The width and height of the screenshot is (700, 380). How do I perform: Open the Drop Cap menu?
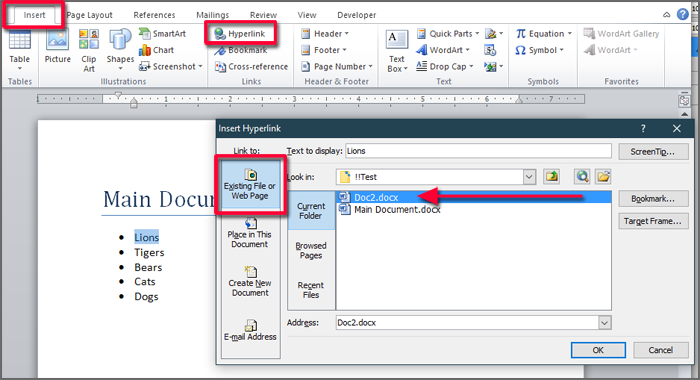click(x=445, y=67)
